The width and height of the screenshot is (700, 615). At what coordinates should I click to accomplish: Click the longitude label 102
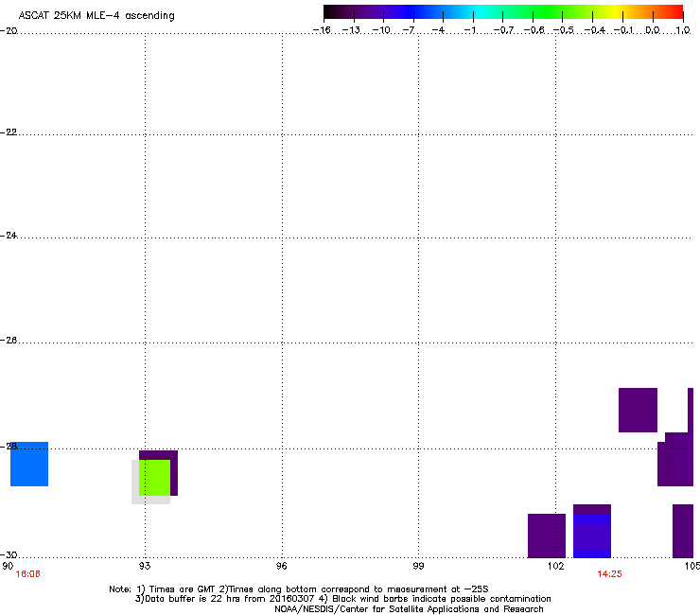[x=556, y=566]
